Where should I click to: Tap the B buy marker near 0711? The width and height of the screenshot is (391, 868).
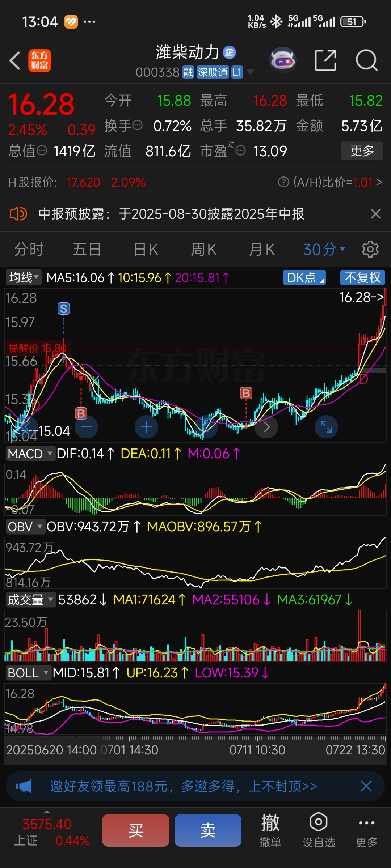coord(246,393)
